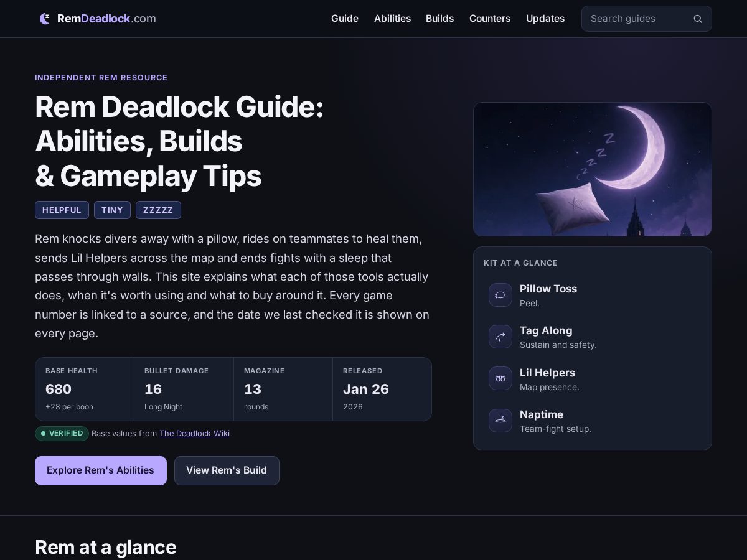Click the 'Long Night' label
Viewport: 747px width, 560px height.
click(163, 407)
